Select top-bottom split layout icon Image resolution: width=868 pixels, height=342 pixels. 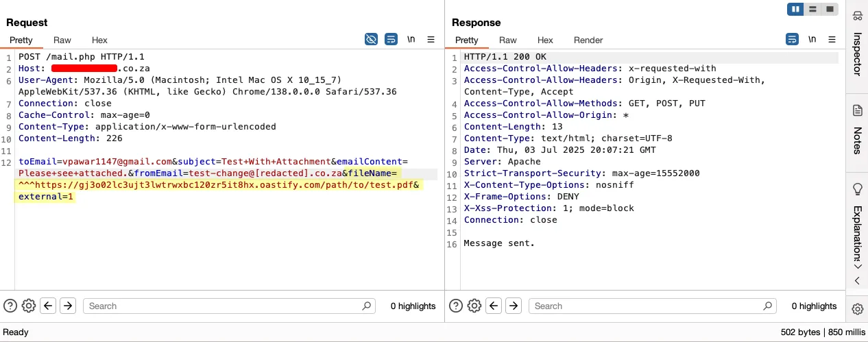[x=812, y=10]
